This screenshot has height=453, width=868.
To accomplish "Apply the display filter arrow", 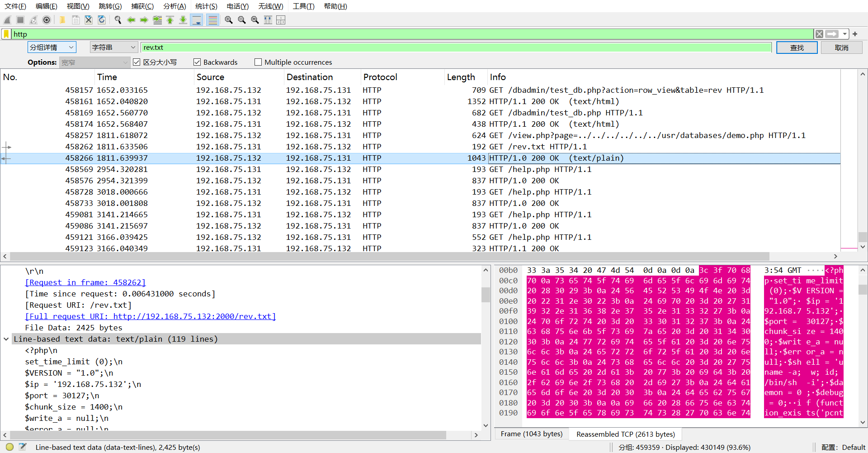I will coord(832,34).
